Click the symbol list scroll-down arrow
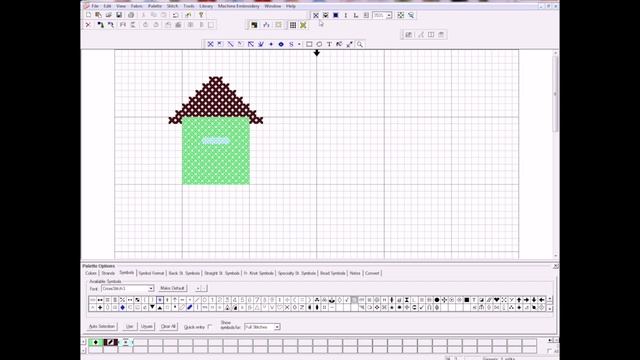 [x=550, y=309]
